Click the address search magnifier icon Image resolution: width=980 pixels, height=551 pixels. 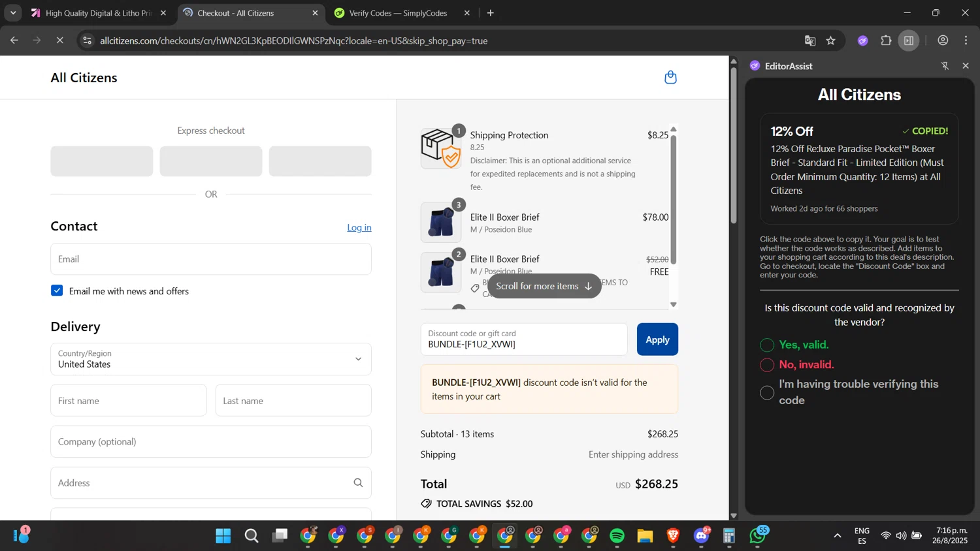coord(358,483)
